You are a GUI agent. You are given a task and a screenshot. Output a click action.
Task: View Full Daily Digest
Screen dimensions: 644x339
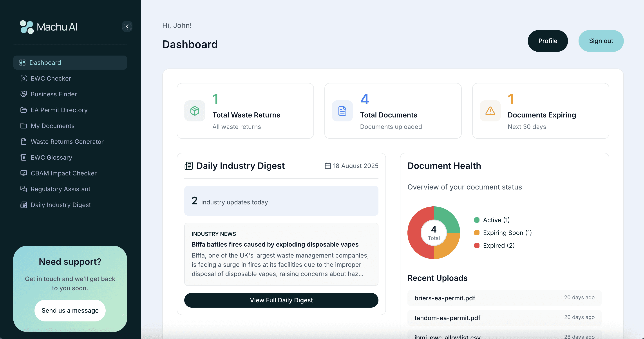[281, 300]
